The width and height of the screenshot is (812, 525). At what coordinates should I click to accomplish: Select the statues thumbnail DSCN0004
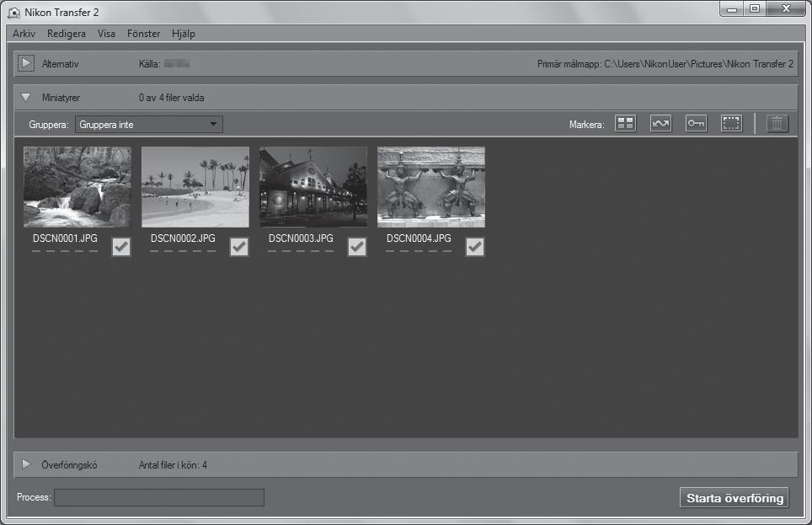tap(431, 187)
